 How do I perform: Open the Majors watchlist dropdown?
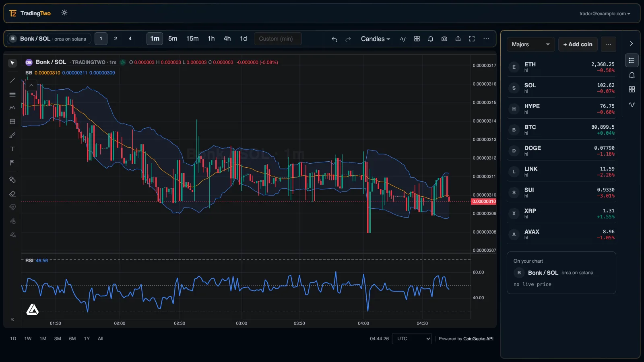[530, 44]
